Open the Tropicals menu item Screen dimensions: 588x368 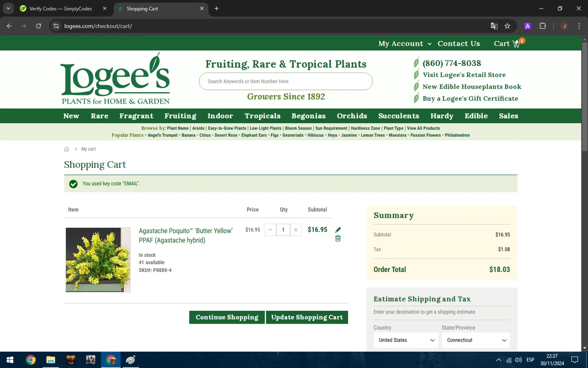(263, 116)
